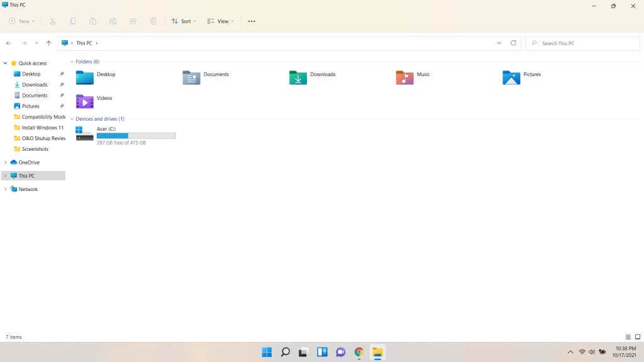This screenshot has width=644, height=362.
Task: Select Screenshots in Quick access
Action: tap(35, 149)
